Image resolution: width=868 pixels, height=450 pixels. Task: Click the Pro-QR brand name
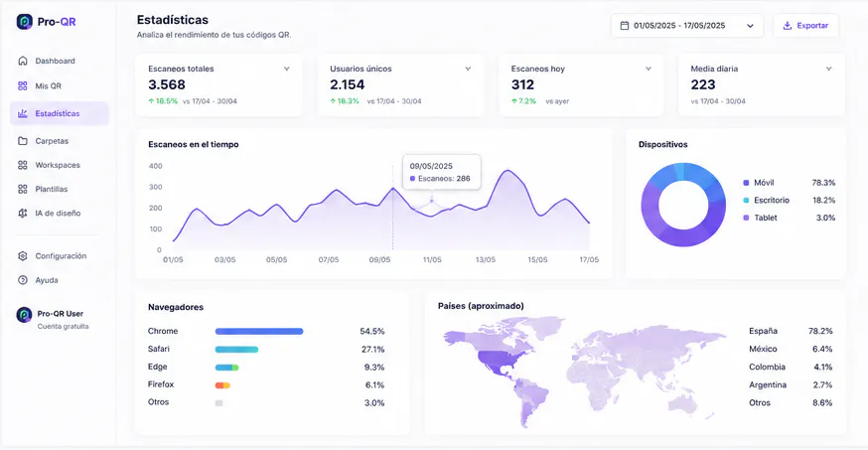tap(57, 22)
